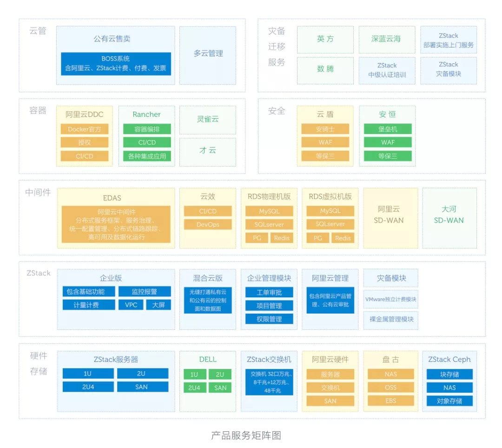Screen dimensions: 502x448
Task: Select EBS under 盘古
Action: pyautogui.click(x=390, y=401)
